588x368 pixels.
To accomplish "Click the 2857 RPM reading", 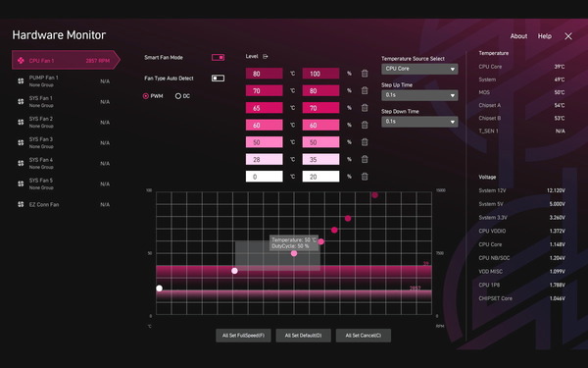I will pyautogui.click(x=97, y=61).
